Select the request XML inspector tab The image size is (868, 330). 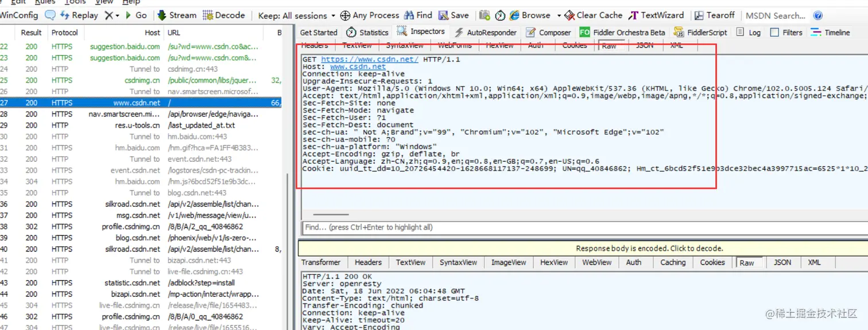(x=677, y=45)
